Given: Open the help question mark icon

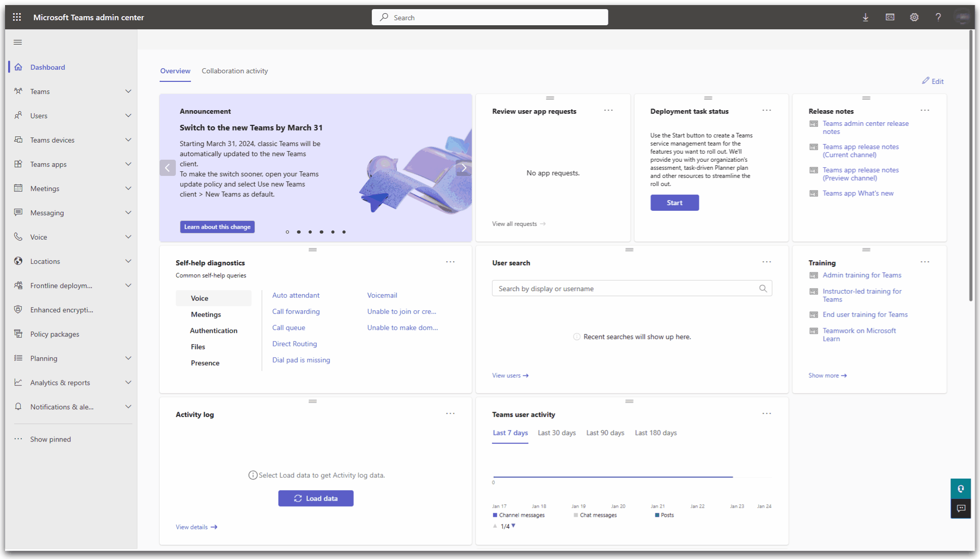Looking at the screenshot, I should point(938,17).
